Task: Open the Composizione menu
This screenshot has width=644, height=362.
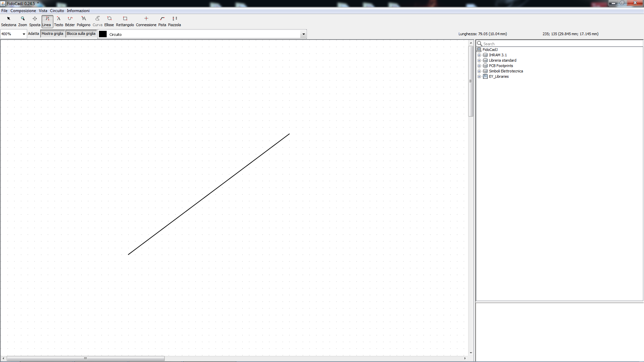Action: pos(23,11)
